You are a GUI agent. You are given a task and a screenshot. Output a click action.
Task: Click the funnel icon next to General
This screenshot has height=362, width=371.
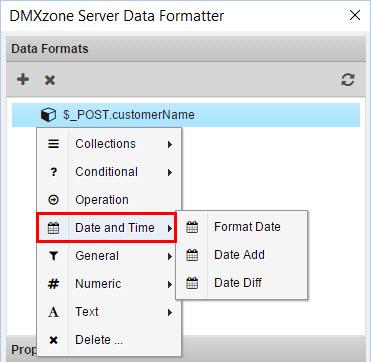(53, 256)
